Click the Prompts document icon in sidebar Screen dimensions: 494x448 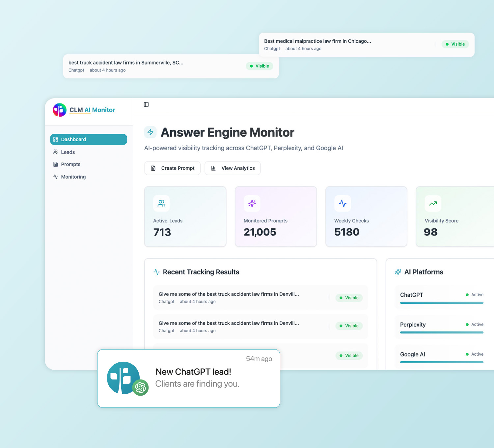56,164
